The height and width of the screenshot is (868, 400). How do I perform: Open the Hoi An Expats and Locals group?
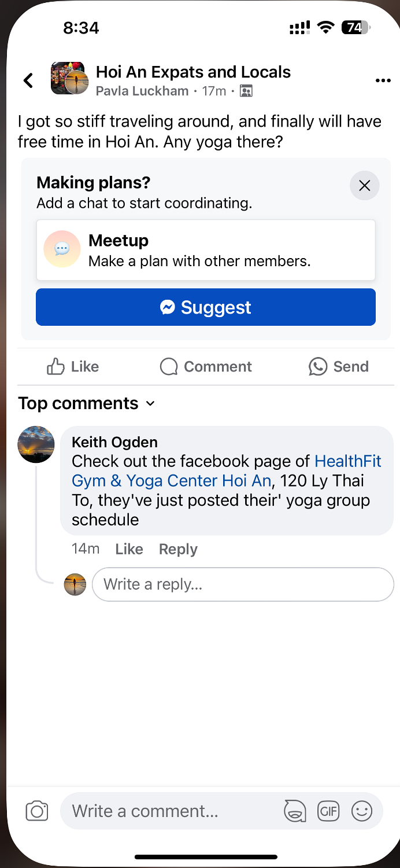pyautogui.click(x=193, y=72)
